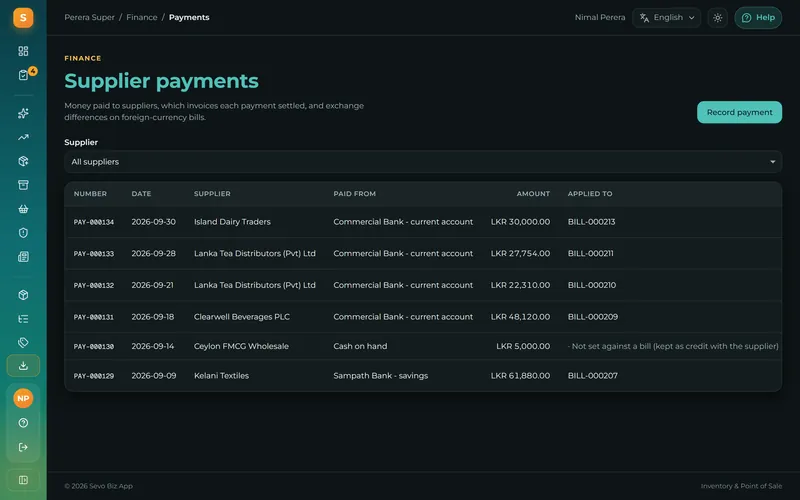Open payment PAY-000133
This screenshot has height=500, width=800.
[x=94, y=254]
